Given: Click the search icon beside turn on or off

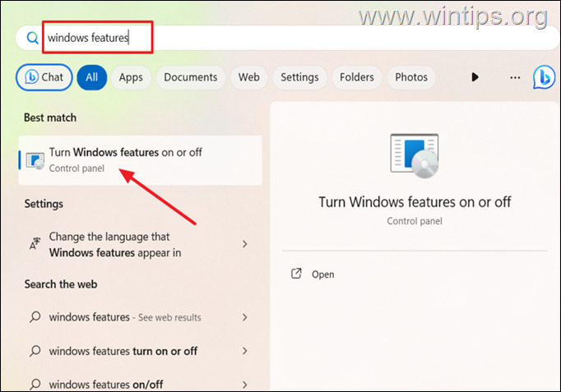Looking at the screenshot, I should [35, 351].
